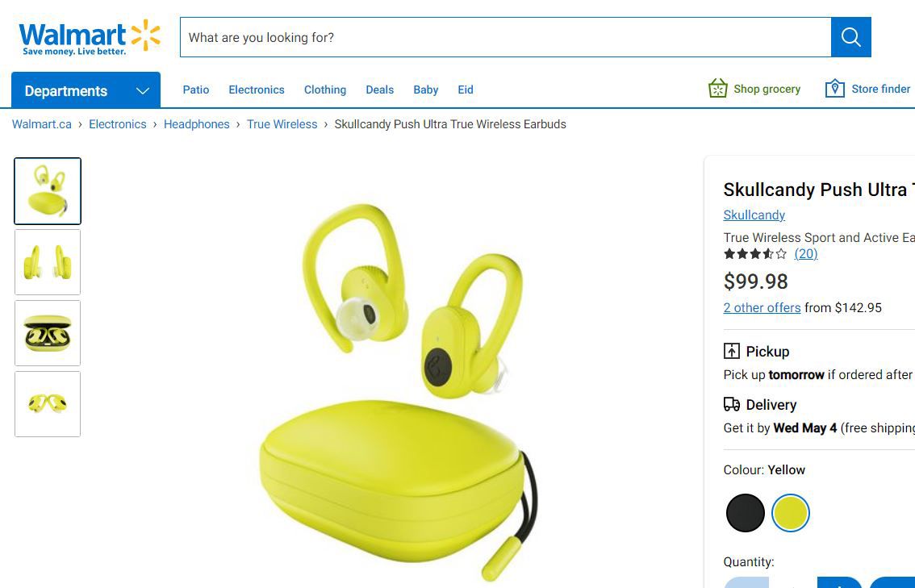Click the Shop grocery basket icon
Viewport: 915px width, 588px height.
click(717, 89)
